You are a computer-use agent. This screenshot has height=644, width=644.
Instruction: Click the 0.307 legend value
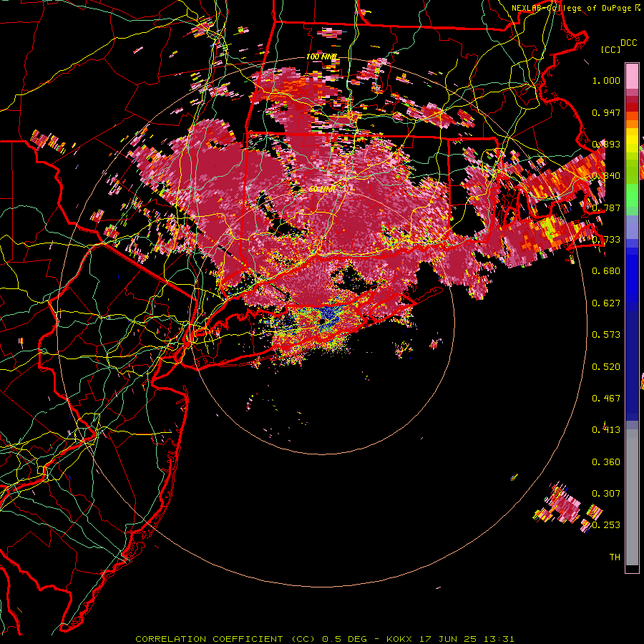tap(606, 493)
